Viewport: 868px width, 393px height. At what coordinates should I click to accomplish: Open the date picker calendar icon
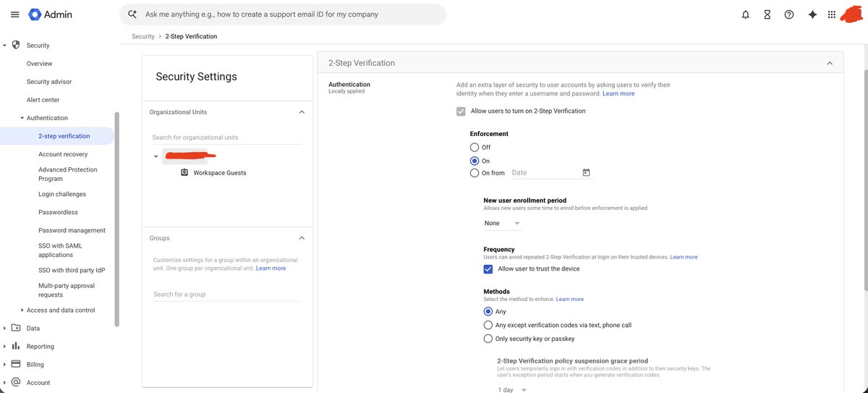587,173
